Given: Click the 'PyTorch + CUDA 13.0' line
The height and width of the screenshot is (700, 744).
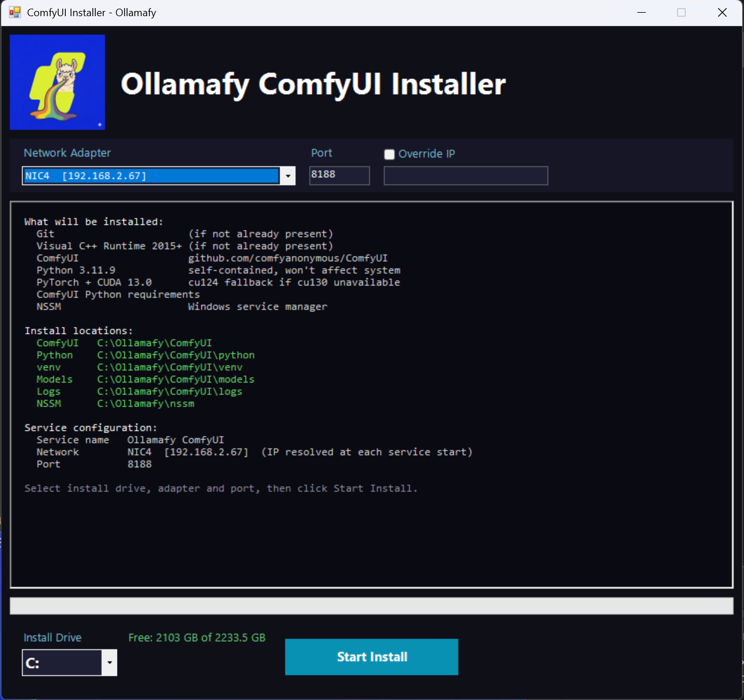Looking at the screenshot, I should point(94,282).
